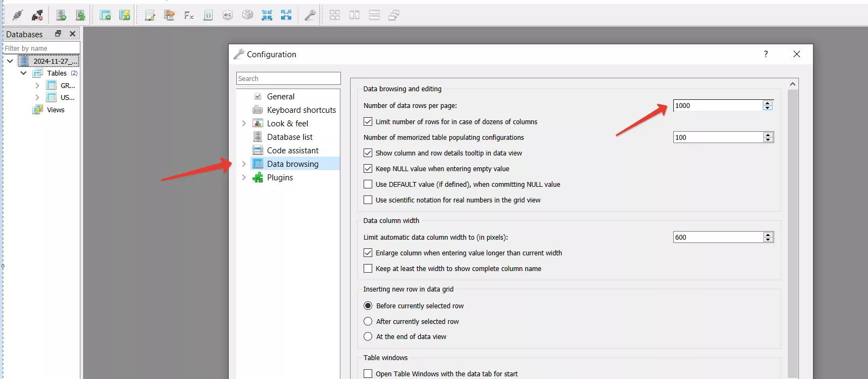Click the Connect to database plug icon
868x379 pixels.
(x=18, y=15)
